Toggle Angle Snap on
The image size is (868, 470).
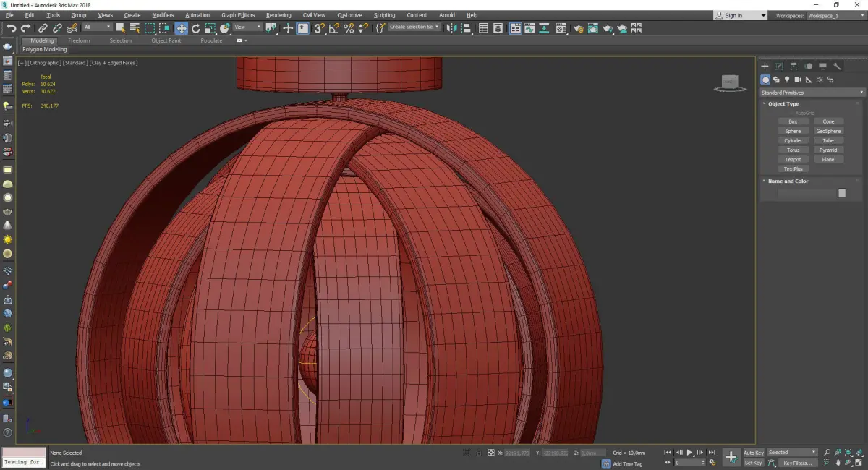point(333,28)
